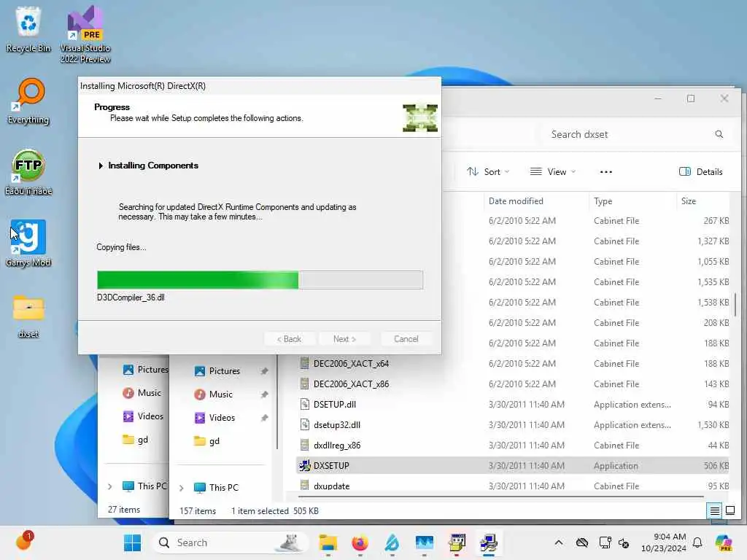Click the green installation progress bar
The height and width of the screenshot is (560, 747).
260,280
